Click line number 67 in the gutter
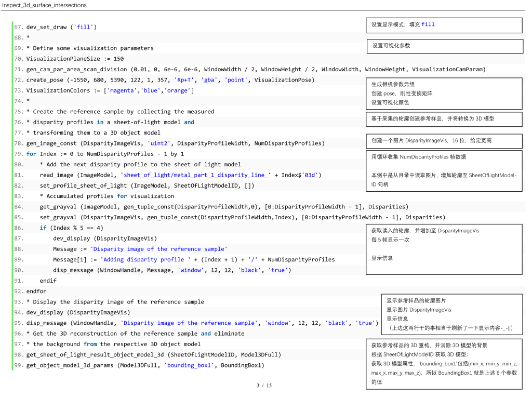 (19, 27)
